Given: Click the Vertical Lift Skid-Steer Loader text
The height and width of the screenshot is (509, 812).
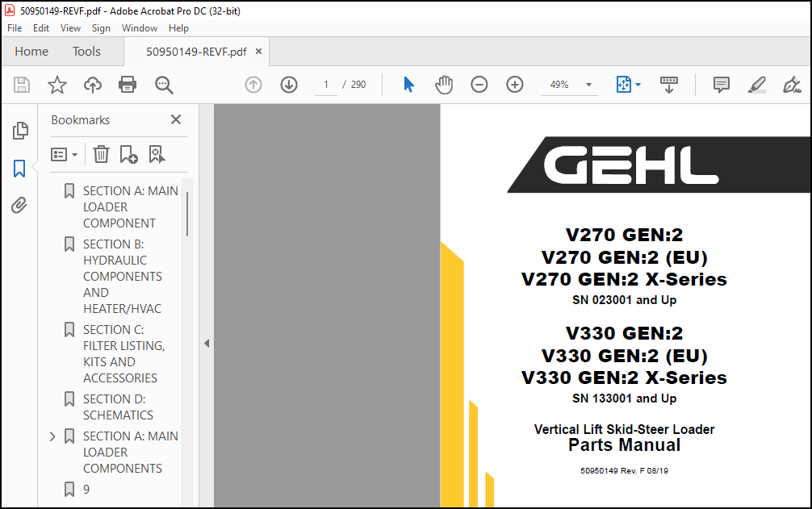Looking at the screenshot, I should pos(624,429).
